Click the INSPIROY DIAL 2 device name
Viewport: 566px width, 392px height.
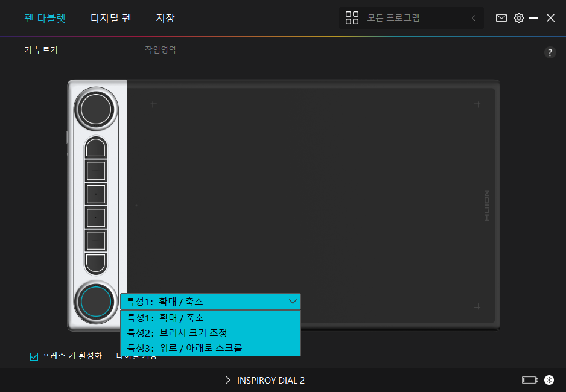click(x=270, y=380)
